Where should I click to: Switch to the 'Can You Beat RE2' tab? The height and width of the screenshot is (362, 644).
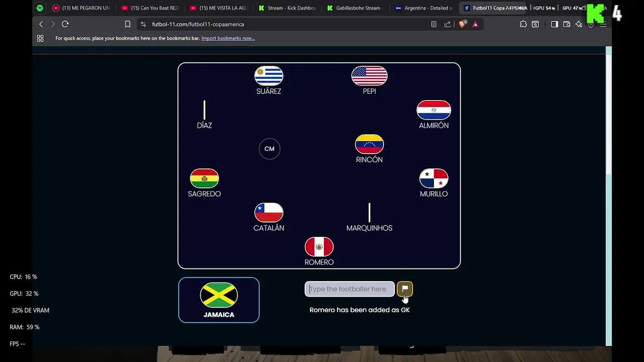click(x=150, y=8)
